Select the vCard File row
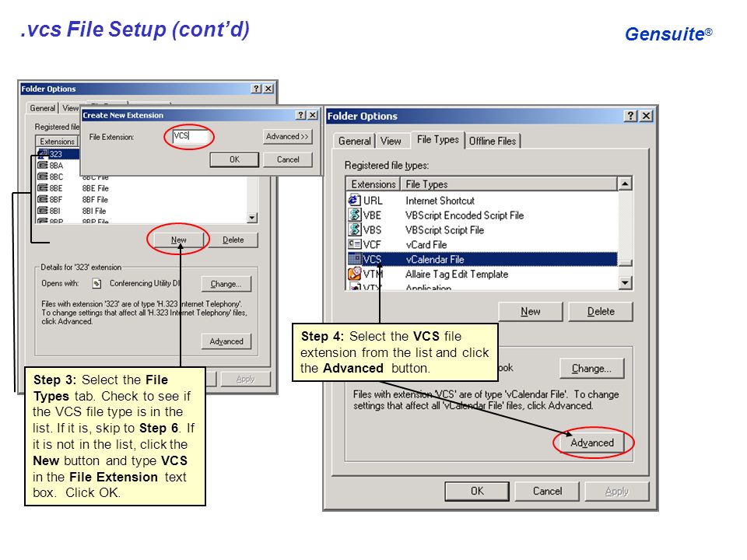Screen dimensions: 747x560 coord(482,245)
